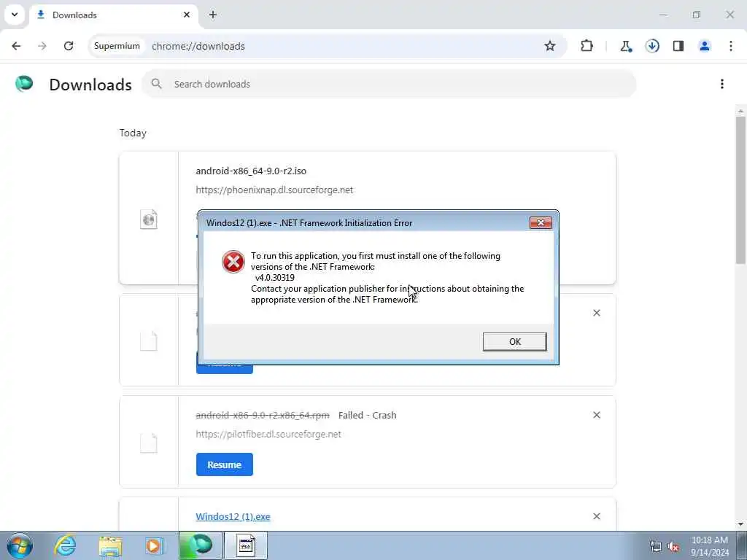The height and width of the screenshot is (560, 747).
Task: Click the browser forward arrow
Action: click(42, 46)
